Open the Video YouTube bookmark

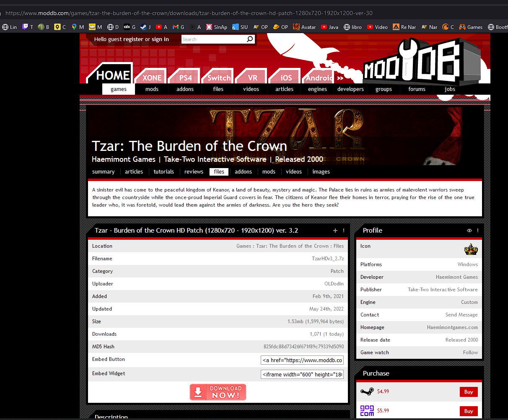(x=377, y=27)
